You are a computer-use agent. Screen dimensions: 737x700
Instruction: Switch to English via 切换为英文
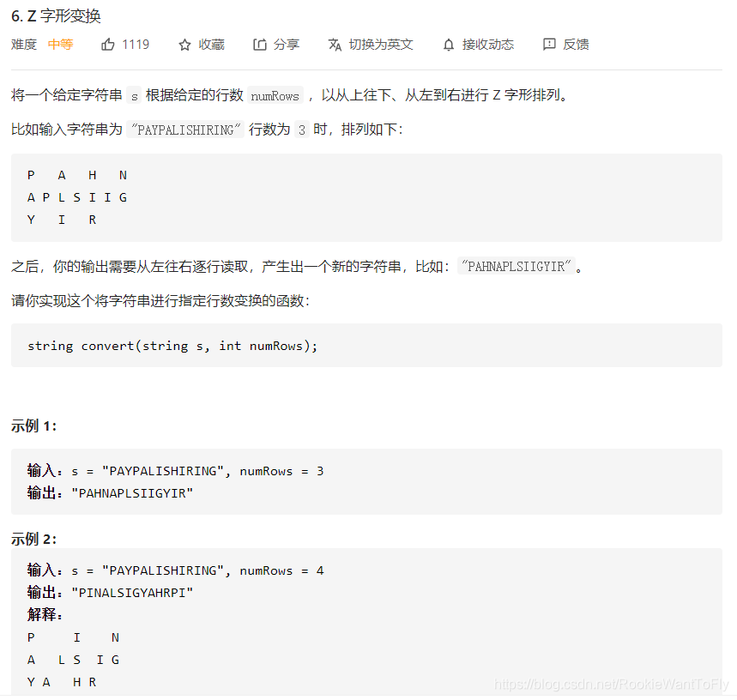(x=381, y=44)
